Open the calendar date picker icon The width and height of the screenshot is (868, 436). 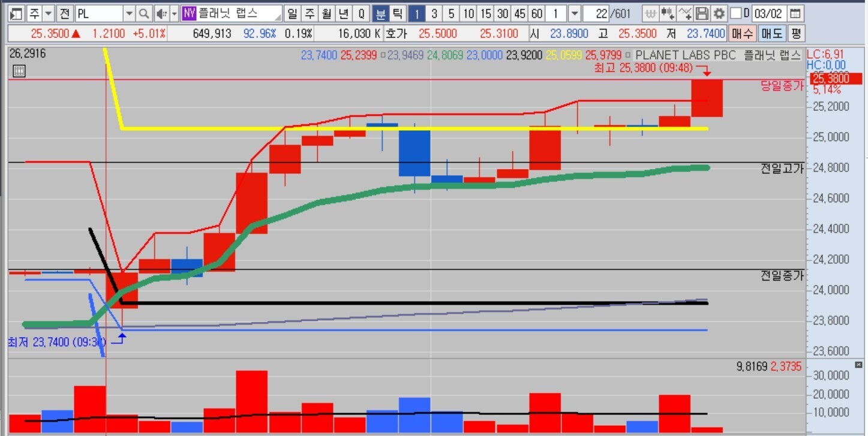[x=795, y=13]
